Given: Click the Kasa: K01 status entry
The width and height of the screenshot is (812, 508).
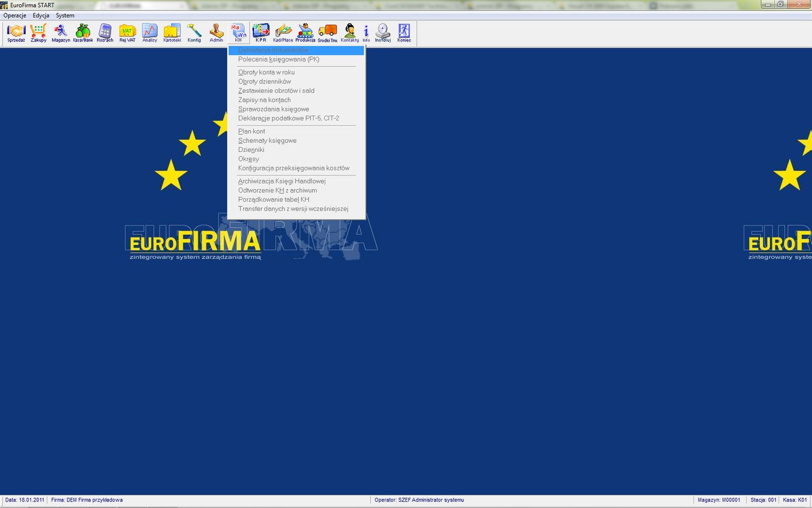Looking at the screenshot, I should 795,500.
